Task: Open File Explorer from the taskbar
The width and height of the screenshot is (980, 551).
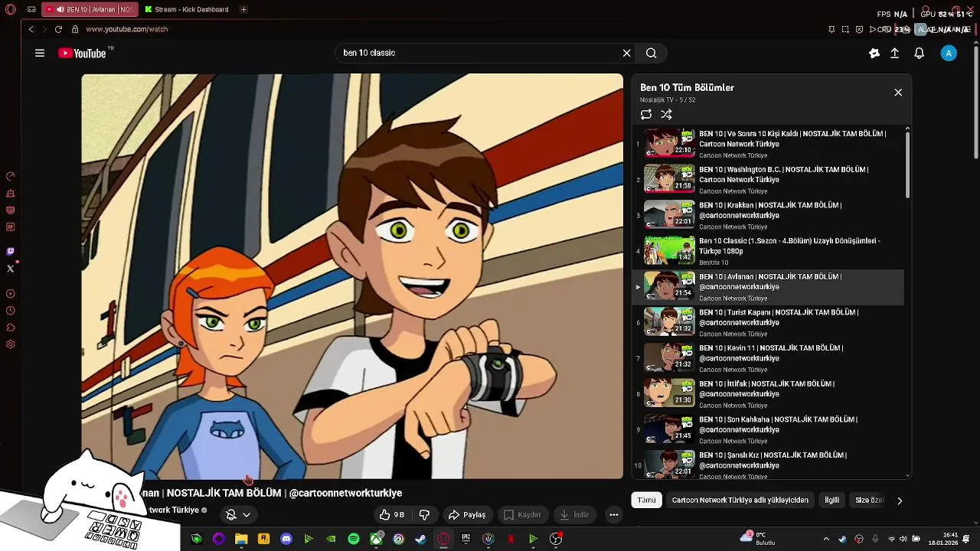Action: [x=241, y=539]
